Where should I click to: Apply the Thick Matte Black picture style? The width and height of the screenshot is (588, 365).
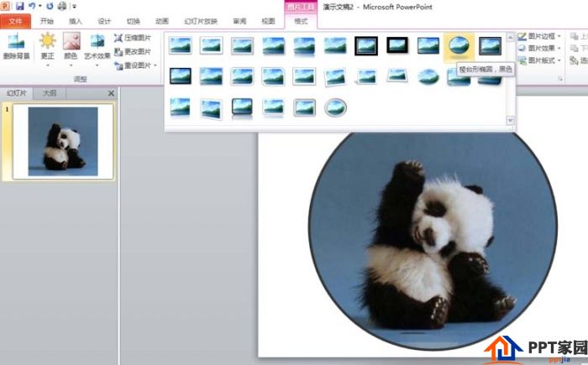pyautogui.click(x=397, y=45)
